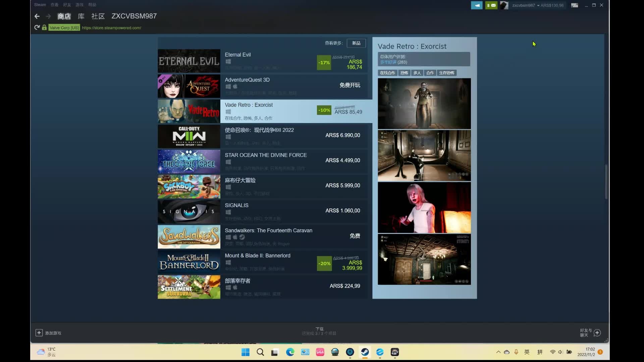Viewport: 644px width, 362px height.
Task: Reload the store page with the refresh icon
Action: [37, 27]
